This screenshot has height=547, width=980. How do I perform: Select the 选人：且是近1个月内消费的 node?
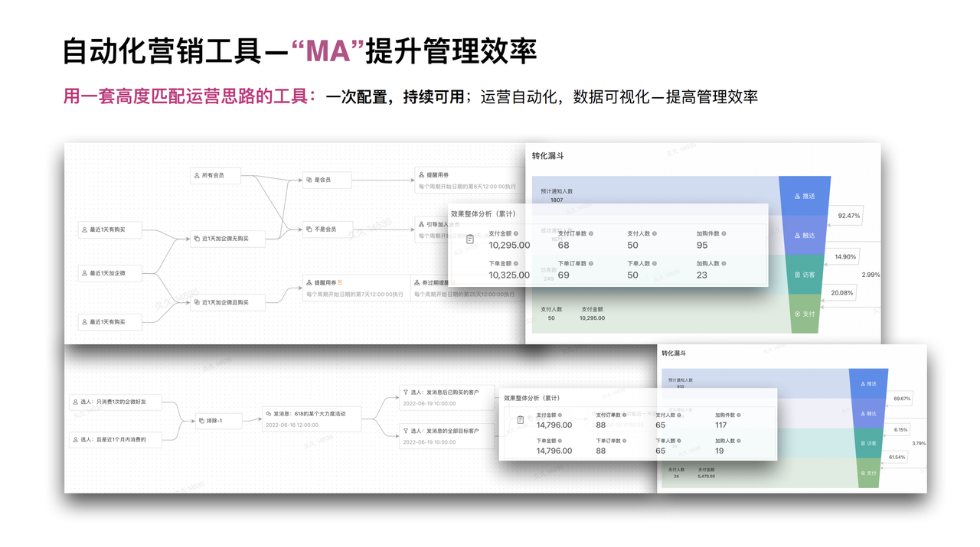[x=116, y=439]
